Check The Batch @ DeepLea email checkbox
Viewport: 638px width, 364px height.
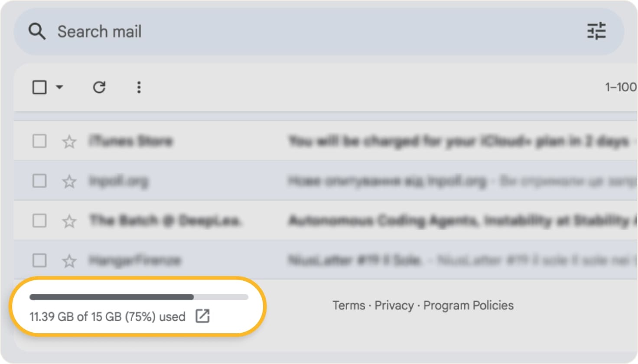point(39,221)
